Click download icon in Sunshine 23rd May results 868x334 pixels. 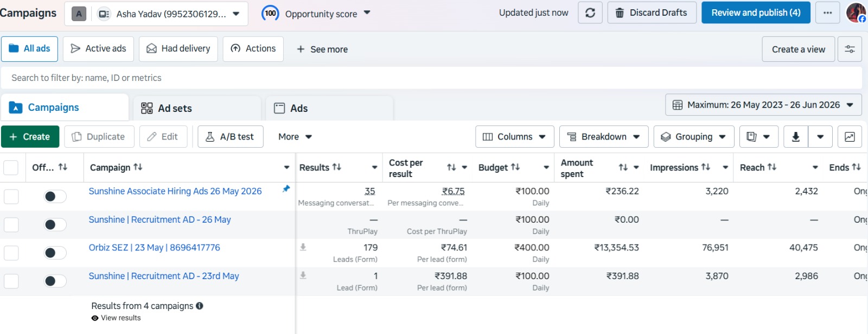tap(303, 275)
